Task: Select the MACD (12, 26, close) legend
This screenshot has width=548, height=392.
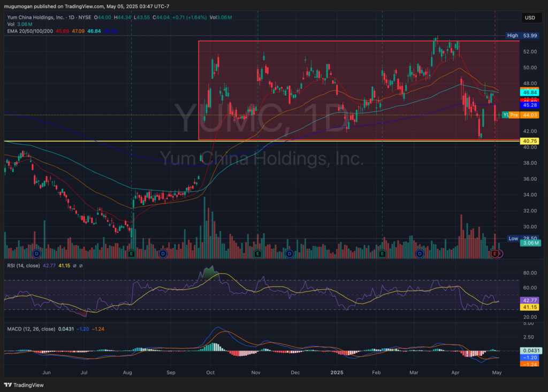Action: click(31, 329)
